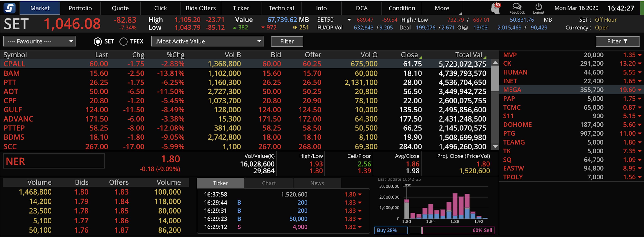The image size is (644, 237).
Task: Click the DOHOME ticker entry
Action: click(x=517, y=125)
